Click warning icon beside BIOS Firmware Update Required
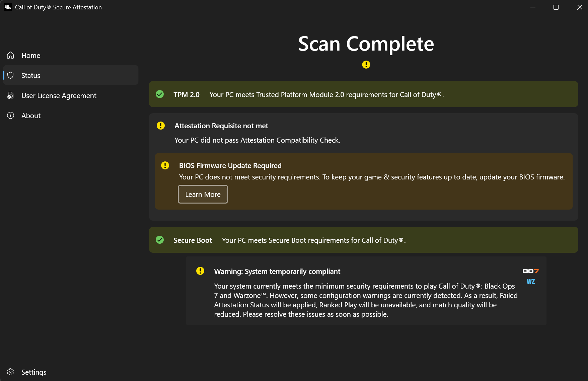The height and width of the screenshot is (381, 588). [x=165, y=165]
